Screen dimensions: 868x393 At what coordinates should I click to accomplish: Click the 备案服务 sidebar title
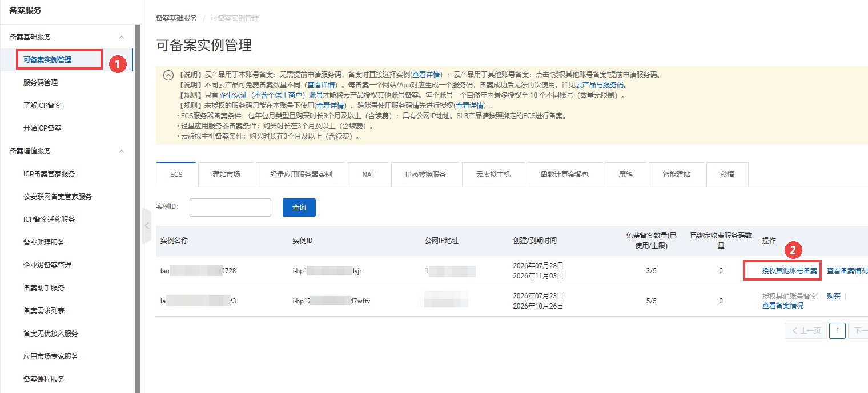pos(25,10)
